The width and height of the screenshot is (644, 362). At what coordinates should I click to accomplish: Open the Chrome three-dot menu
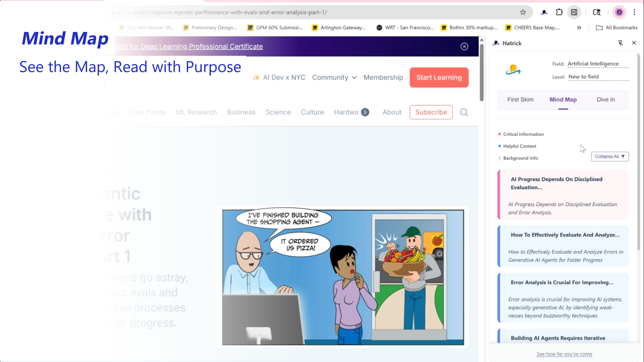(x=634, y=12)
